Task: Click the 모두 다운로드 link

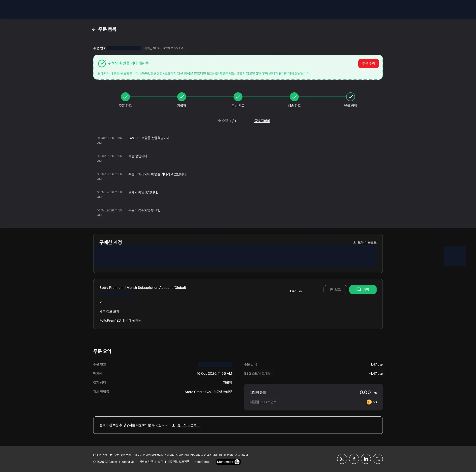Action: (367, 242)
